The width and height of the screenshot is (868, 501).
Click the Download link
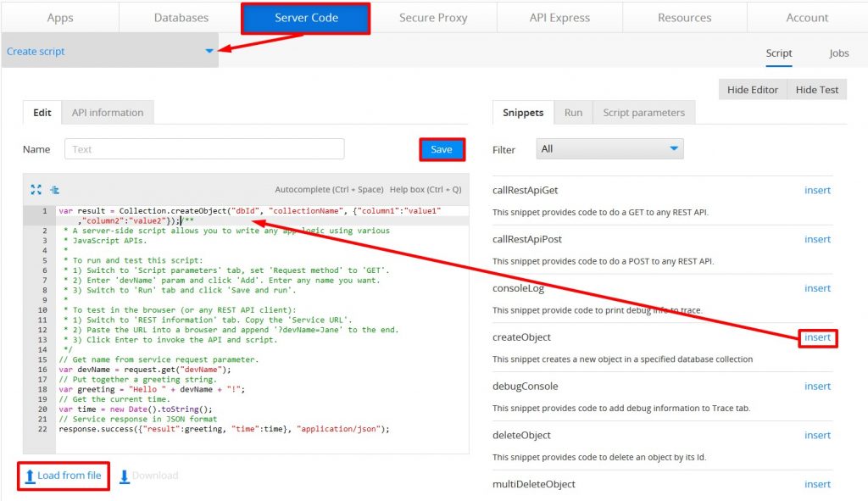click(155, 476)
